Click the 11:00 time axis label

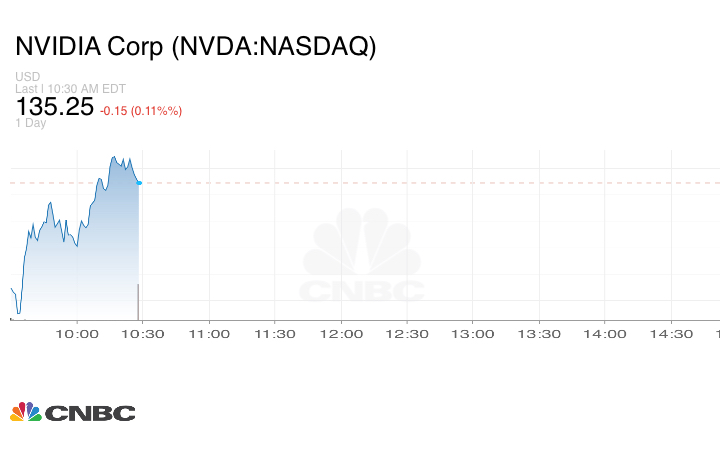coord(209,334)
